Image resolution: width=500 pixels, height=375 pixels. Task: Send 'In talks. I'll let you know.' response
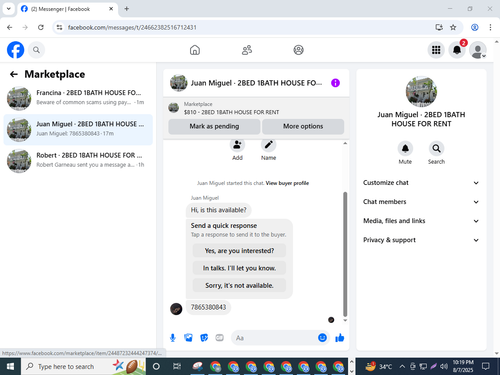(239, 268)
